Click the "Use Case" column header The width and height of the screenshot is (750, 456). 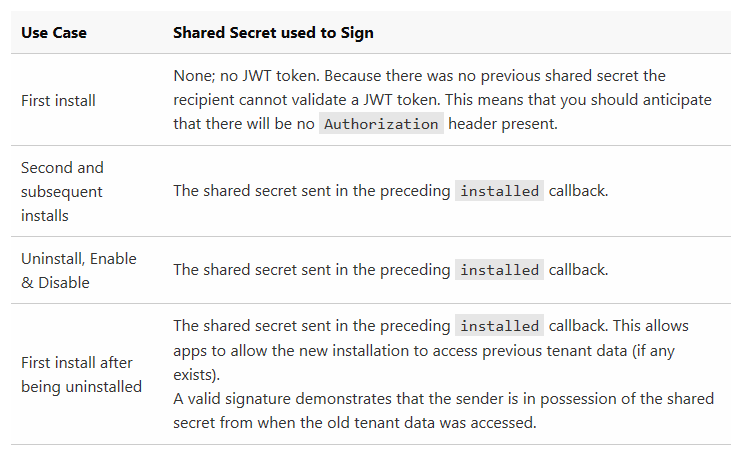[54, 33]
